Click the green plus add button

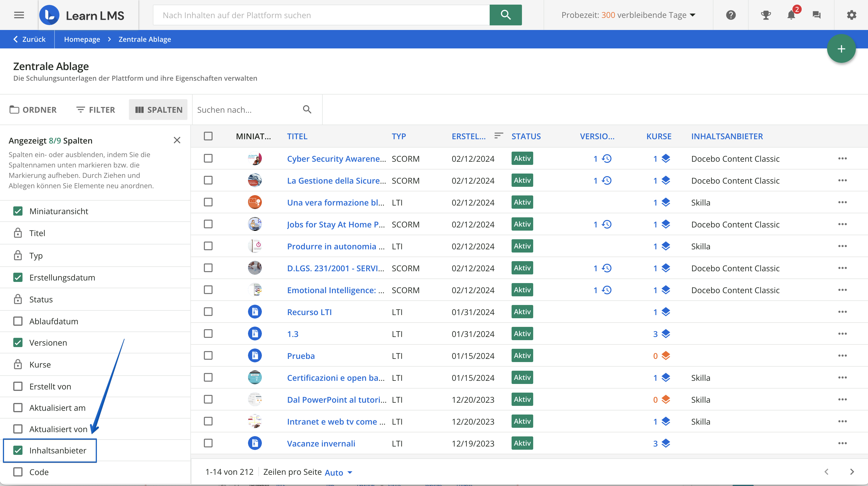(841, 48)
